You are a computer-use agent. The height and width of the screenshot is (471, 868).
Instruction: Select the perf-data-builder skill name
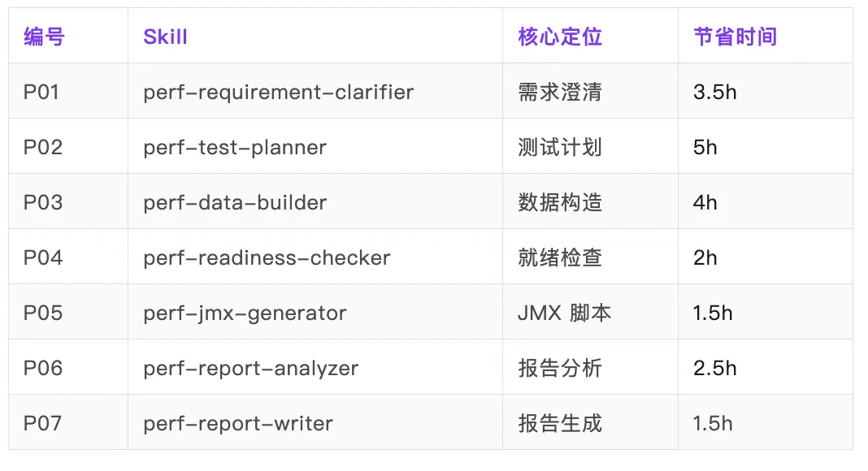tap(235, 203)
